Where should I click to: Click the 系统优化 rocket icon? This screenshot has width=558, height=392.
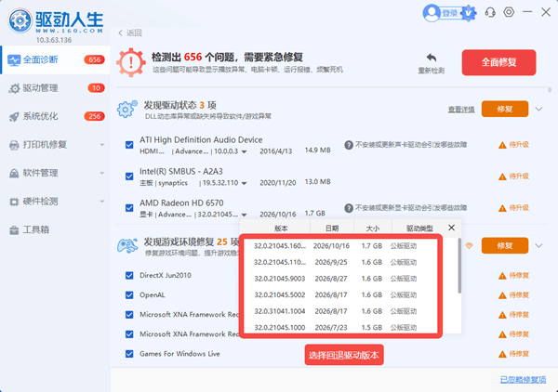(14, 116)
